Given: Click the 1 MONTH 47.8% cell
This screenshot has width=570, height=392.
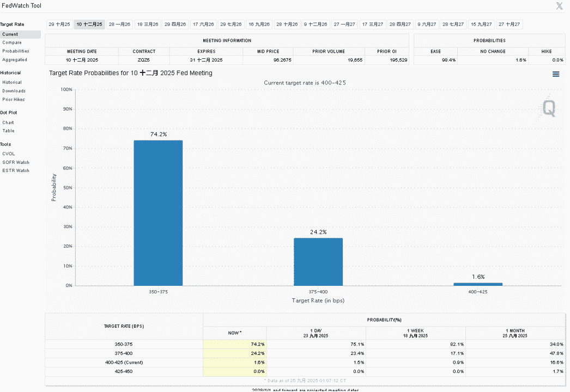Looking at the screenshot, I should [516, 353].
